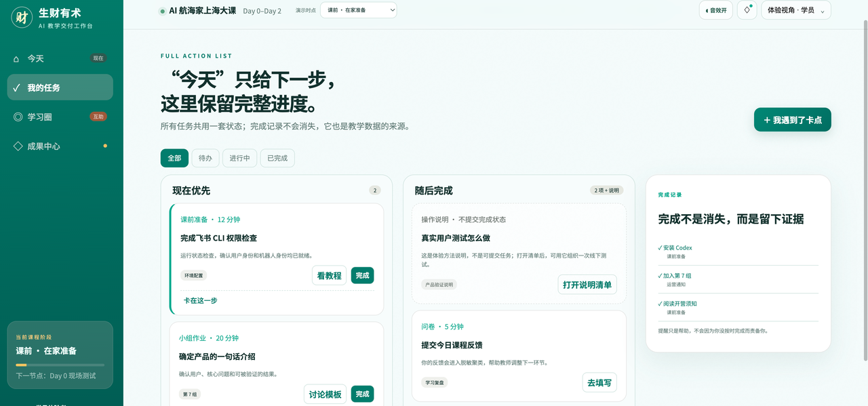This screenshot has width=868, height=406.
Task: Go to 学习圈 in the sidebar
Action: [x=60, y=117]
